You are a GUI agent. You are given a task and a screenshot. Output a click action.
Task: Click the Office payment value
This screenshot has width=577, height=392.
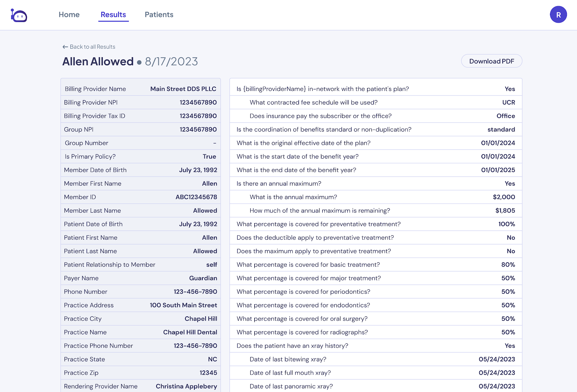coord(506,116)
